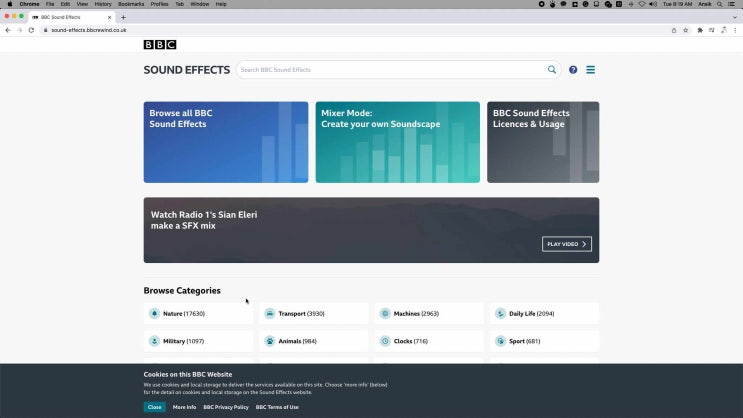Open Chrome three-dot menu
The height and width of the screenshot is (418, 743).
[735, 30]
